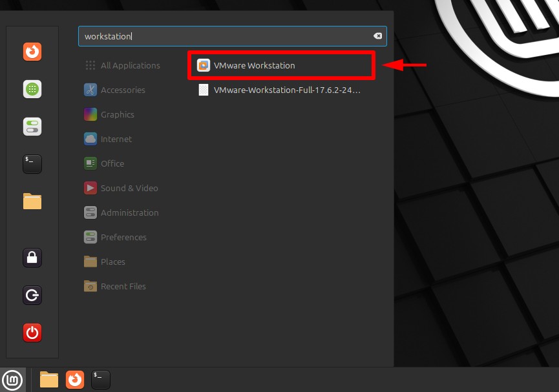Screen dimensions: 559x392
Task: Open Files from the bottom panel
Action: [x=49, y=380]
